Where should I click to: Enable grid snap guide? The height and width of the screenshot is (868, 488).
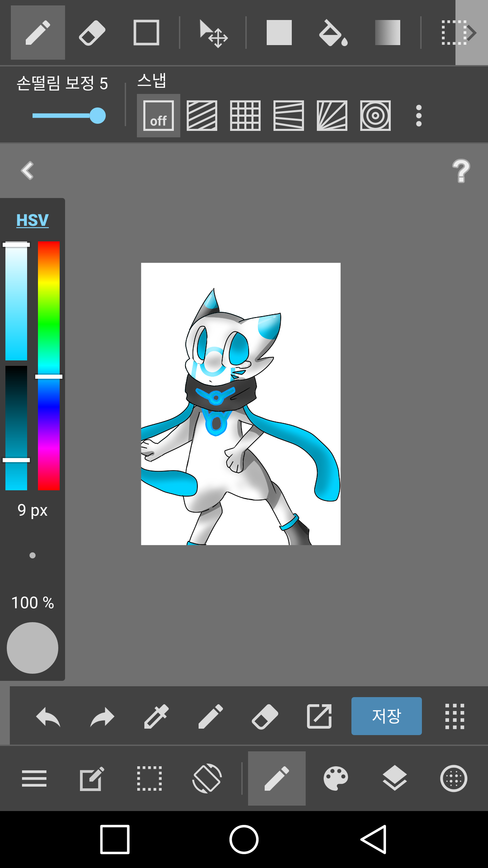[245, 116]
